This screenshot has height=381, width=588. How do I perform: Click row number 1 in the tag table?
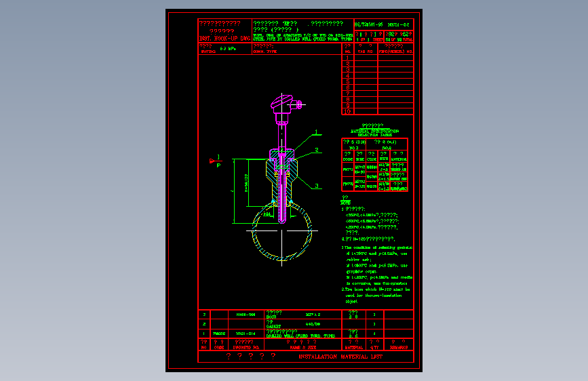tap(348, 58)
